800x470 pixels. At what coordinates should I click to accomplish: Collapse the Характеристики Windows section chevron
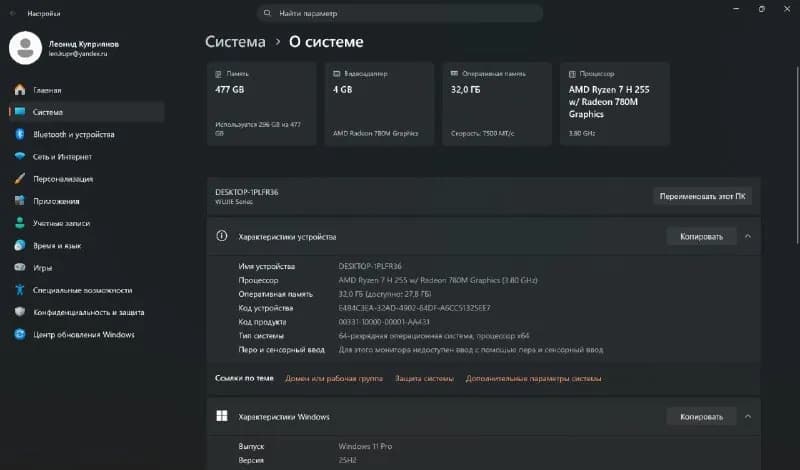(747, 416)
